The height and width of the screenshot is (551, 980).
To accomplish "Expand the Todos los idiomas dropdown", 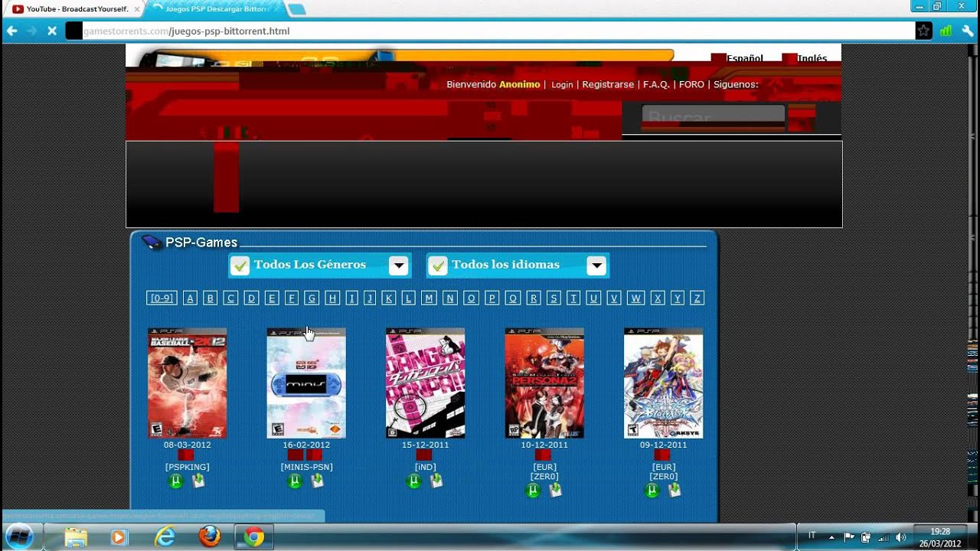I will click(596, 266).
